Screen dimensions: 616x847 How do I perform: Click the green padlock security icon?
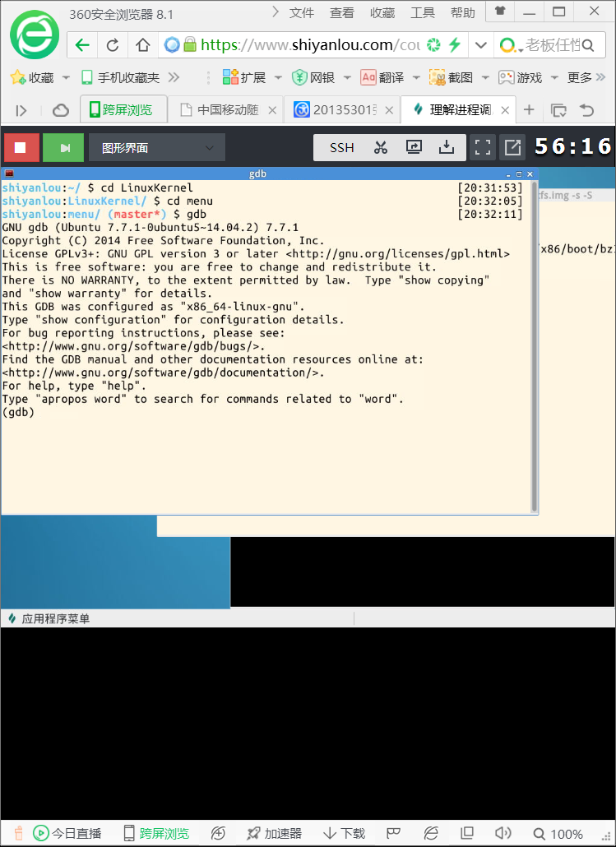click(x=190, y=44)
